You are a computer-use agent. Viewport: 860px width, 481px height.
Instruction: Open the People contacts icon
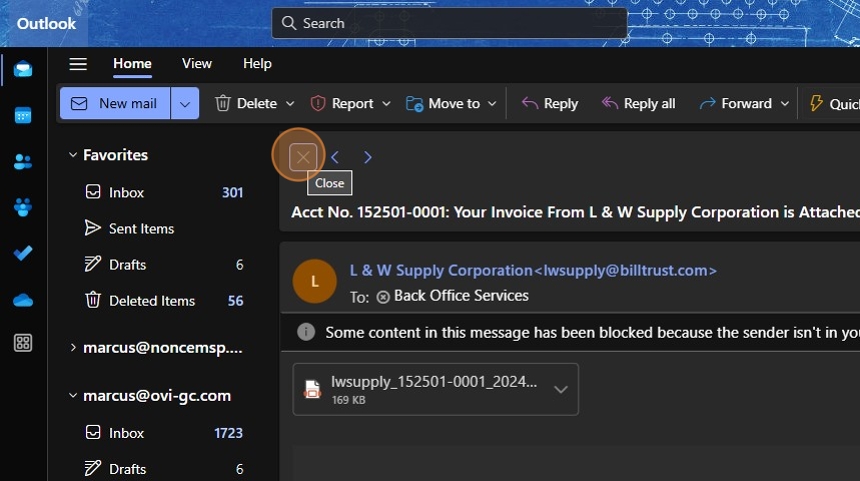[x=23, y=162]
